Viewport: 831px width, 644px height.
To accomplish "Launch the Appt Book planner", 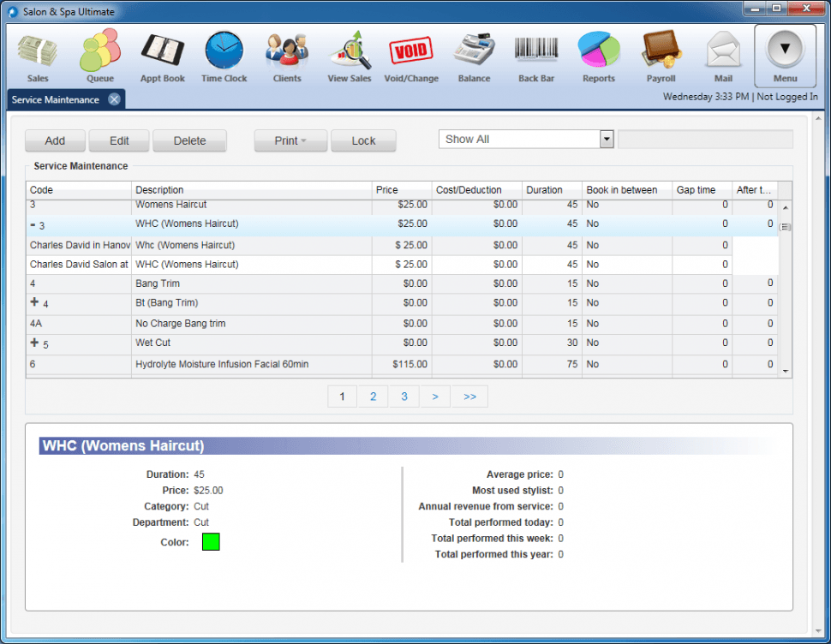I will point(162,51).
